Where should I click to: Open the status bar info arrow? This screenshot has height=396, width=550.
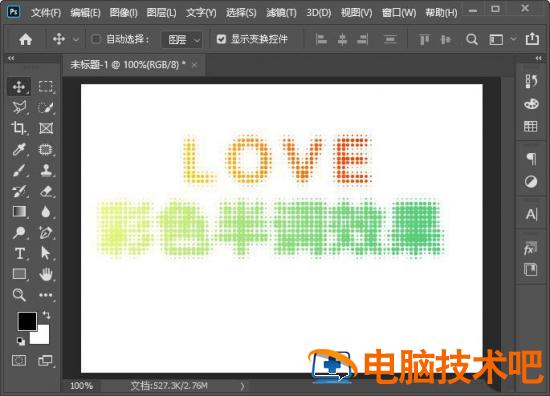pos(242,386)
